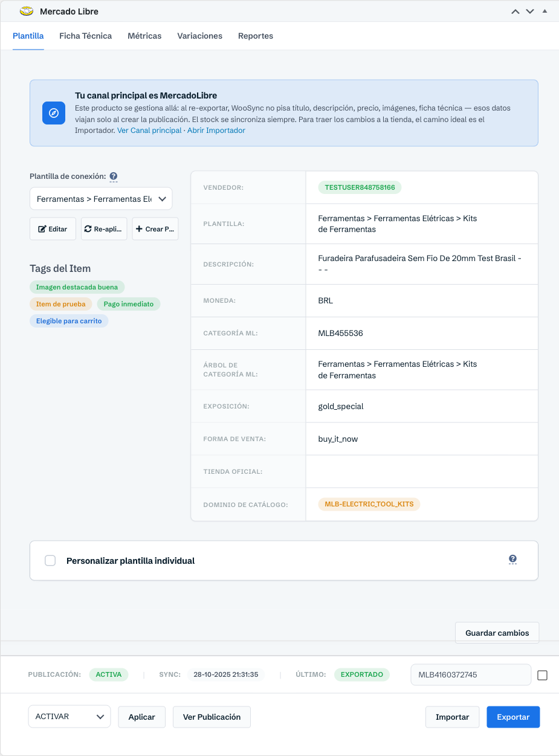Open Ver Publicación
This screenshot has width=559, height=756.
[212, 717]
